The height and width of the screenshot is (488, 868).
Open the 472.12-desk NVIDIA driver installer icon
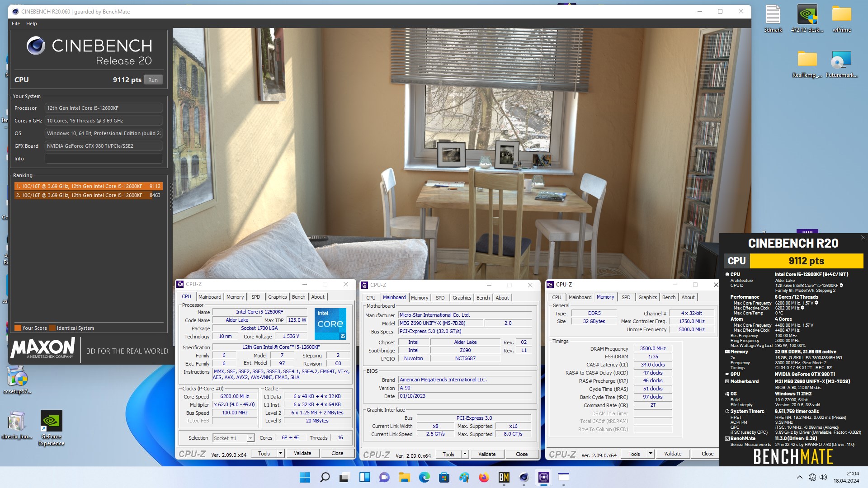point(807,18)
